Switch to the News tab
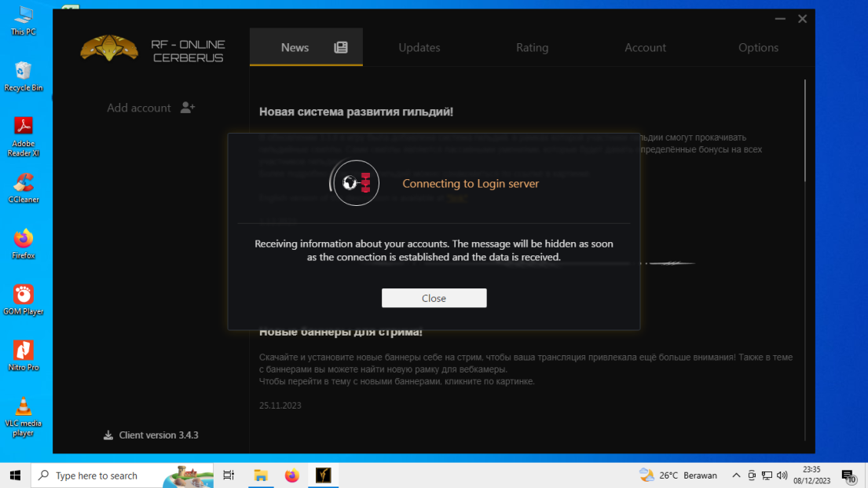 point(306,48)
